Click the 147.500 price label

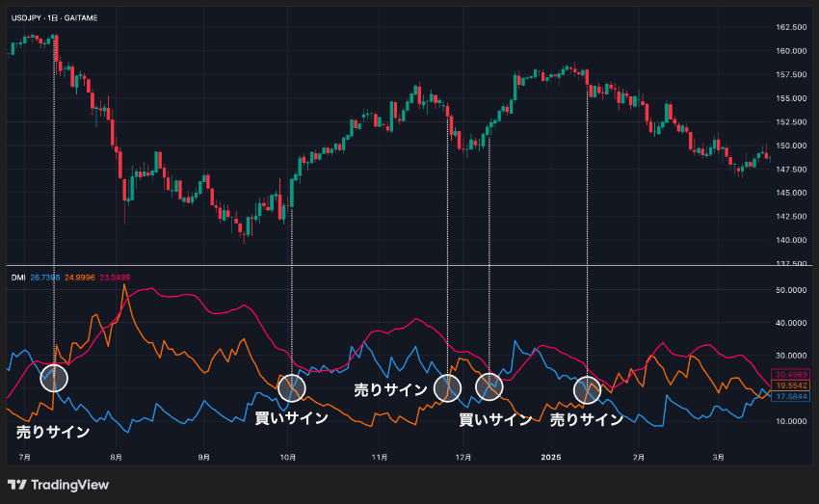pyautogui.click(x=791, y=170)
